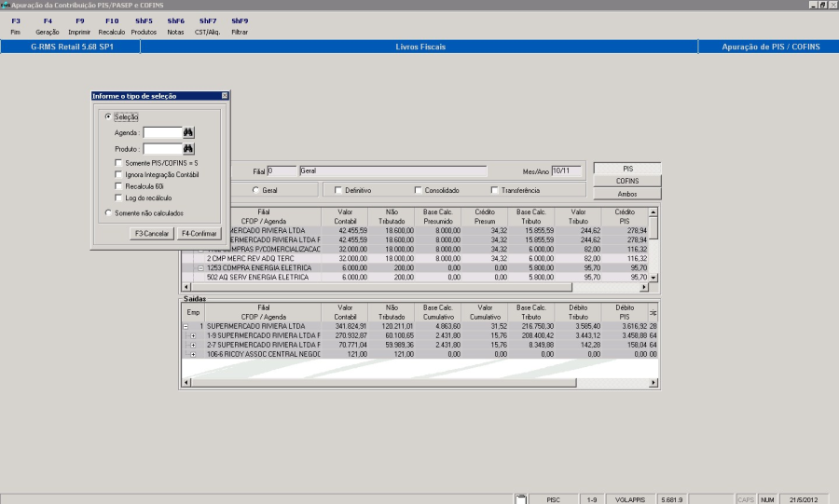Select the Ambos tab button

point(627,193)
